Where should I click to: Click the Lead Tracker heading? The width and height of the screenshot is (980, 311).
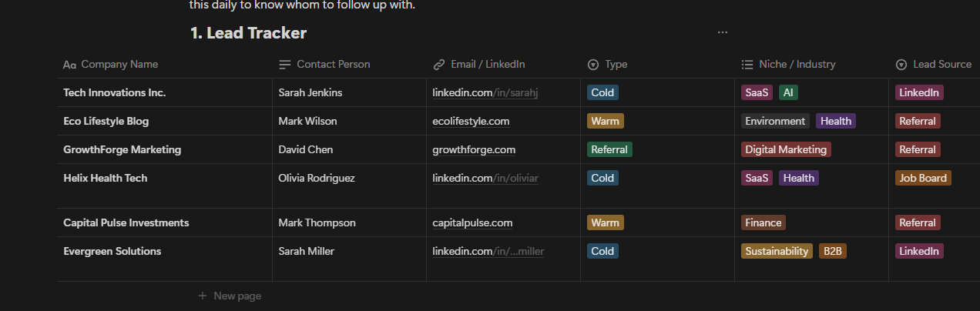[x=248, y=33]
